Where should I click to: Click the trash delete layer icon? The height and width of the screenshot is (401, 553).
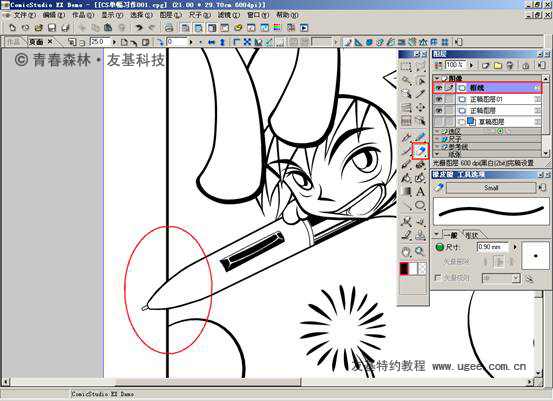[x=510, y=65]
